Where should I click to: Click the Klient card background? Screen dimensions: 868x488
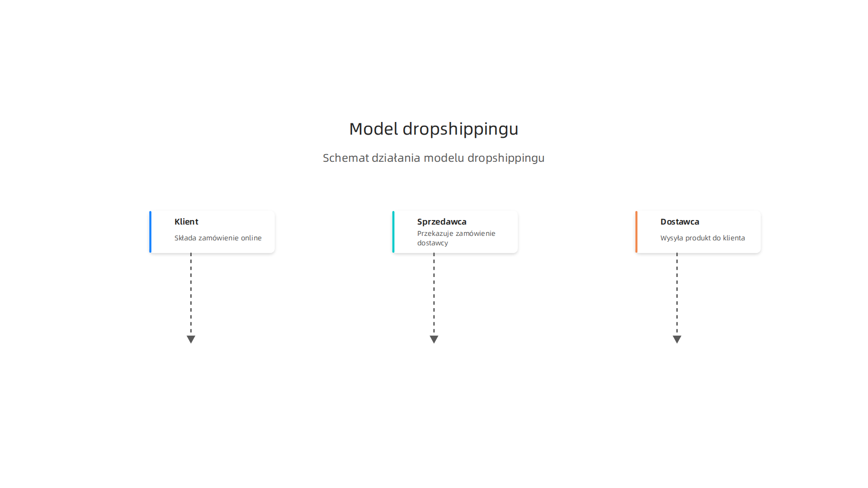click(212, 232)
